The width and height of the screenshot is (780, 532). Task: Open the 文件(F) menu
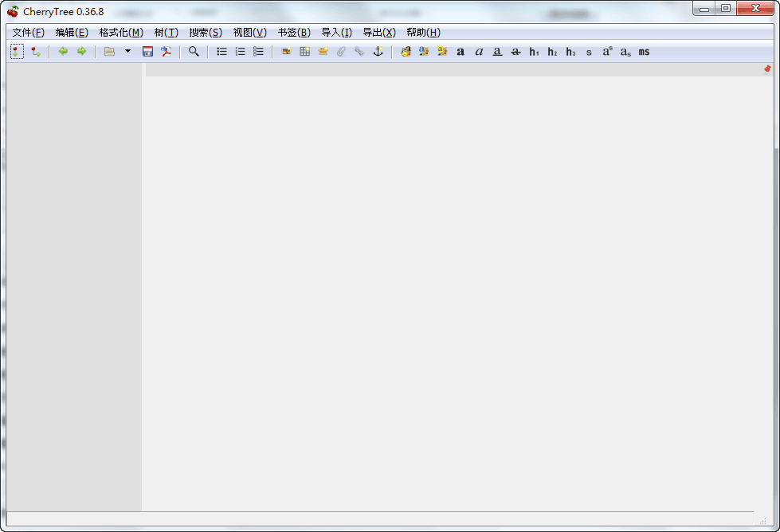coord(28,33)
